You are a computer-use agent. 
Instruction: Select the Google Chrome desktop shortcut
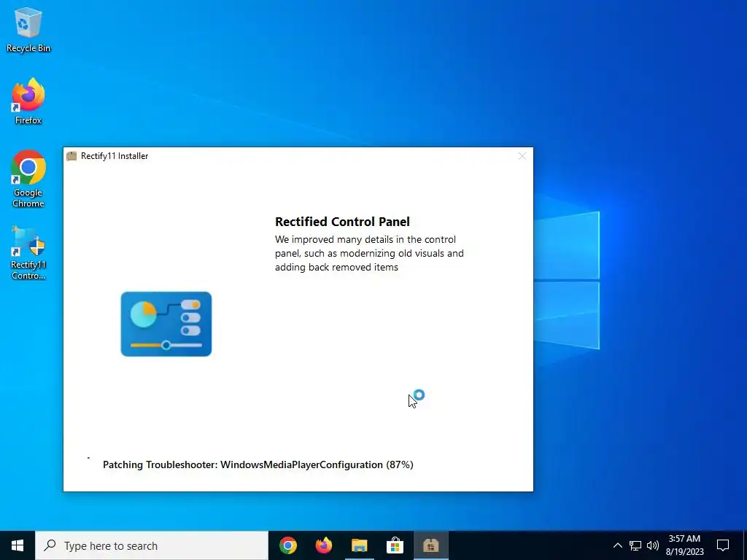[x=28, y=179]
